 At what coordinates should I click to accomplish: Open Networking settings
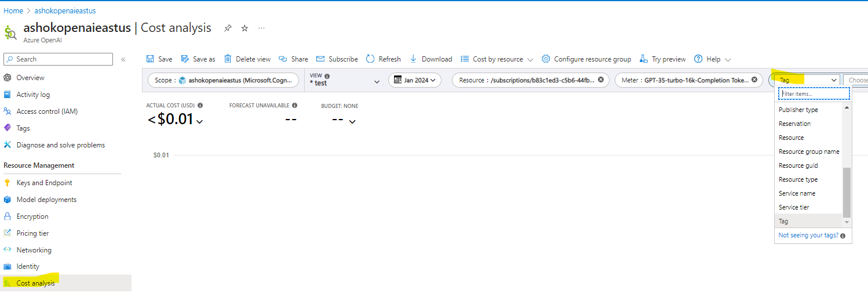pyautogui.click(x=34, y=250)
